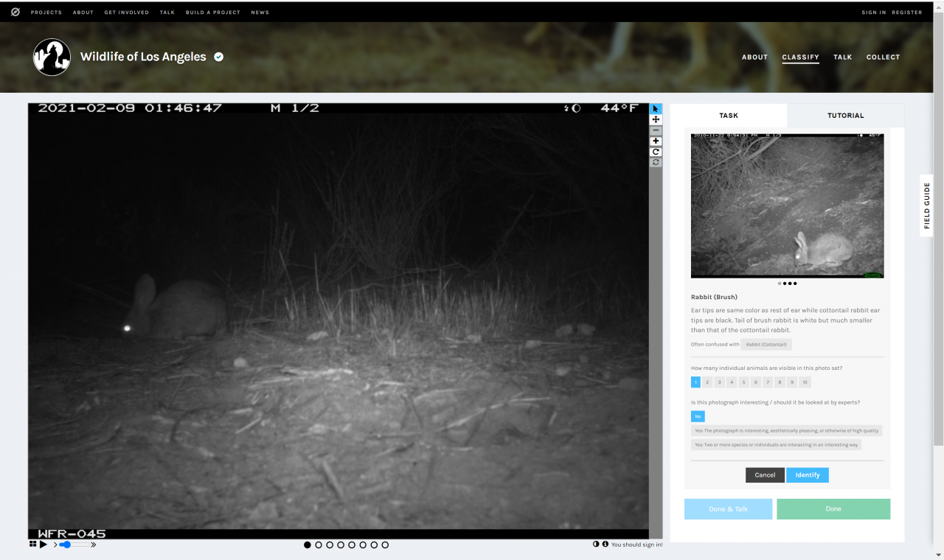Choose 2 individual animals
Image resolution: width=944 pixels, height=560 pixels.
[707, 382]
